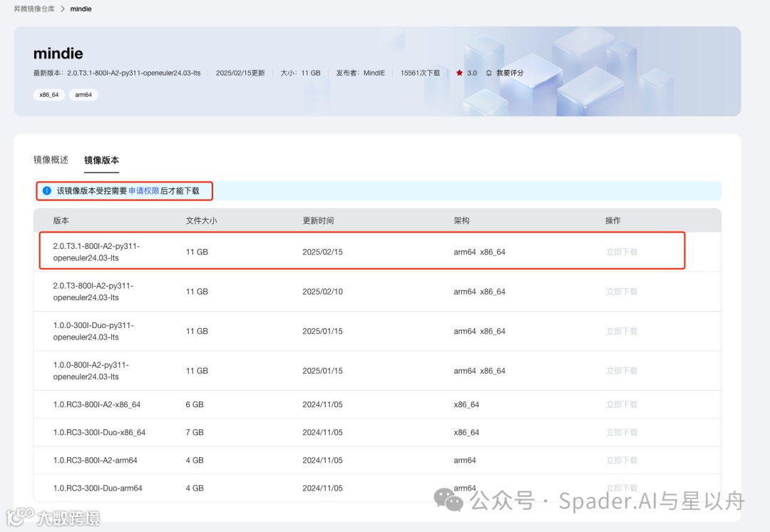770x532 pixels.
Task: Click the blue info icon in notice bar
Action: point(46,190)
